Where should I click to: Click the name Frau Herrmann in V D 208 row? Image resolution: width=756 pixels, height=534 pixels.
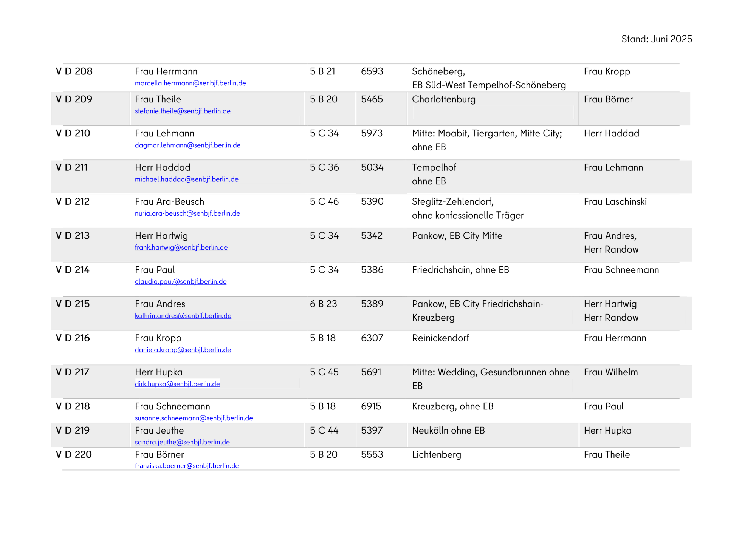click(166, 71)
